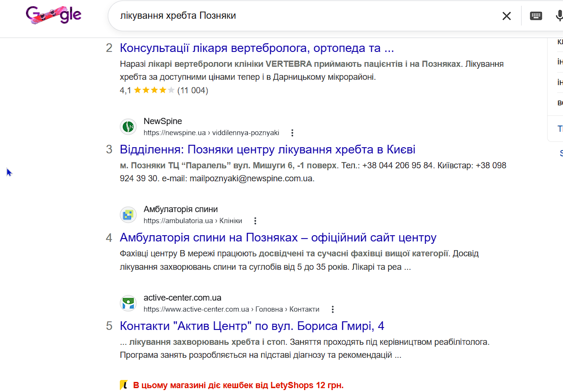
Task: Click the Амбулаторія спини favicon
Action: [x=128, y=215]
